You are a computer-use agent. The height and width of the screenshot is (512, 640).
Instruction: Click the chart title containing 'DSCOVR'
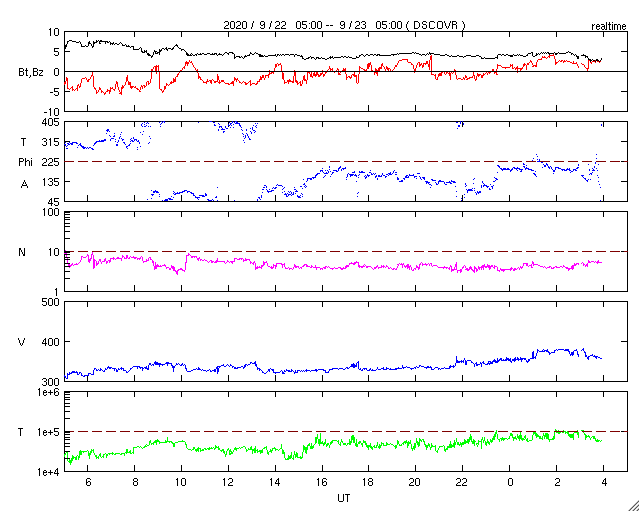[x=344, y=25]
